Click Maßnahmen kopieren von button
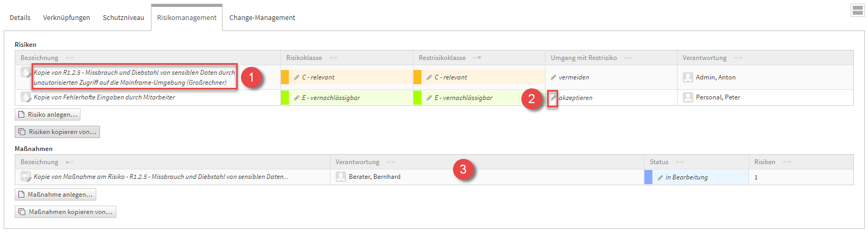This screenshot has width=868, height=232. click(65, 212)
